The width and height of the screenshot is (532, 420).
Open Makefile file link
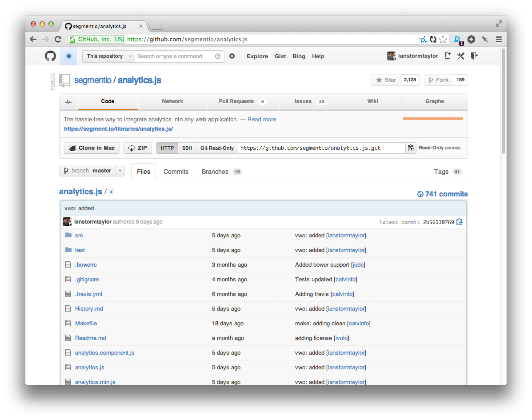[86, 323]
